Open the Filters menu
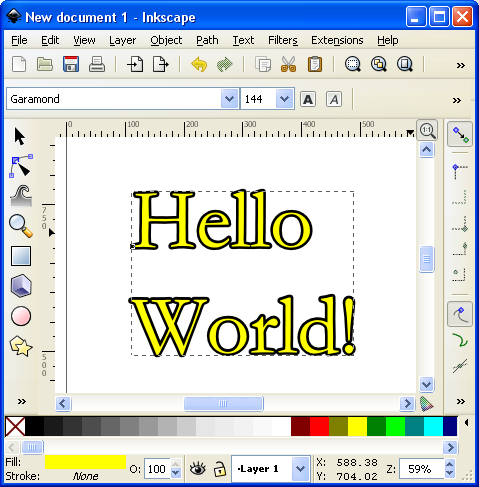The width and height of the screenshot is (479, 487). [283, 40]
